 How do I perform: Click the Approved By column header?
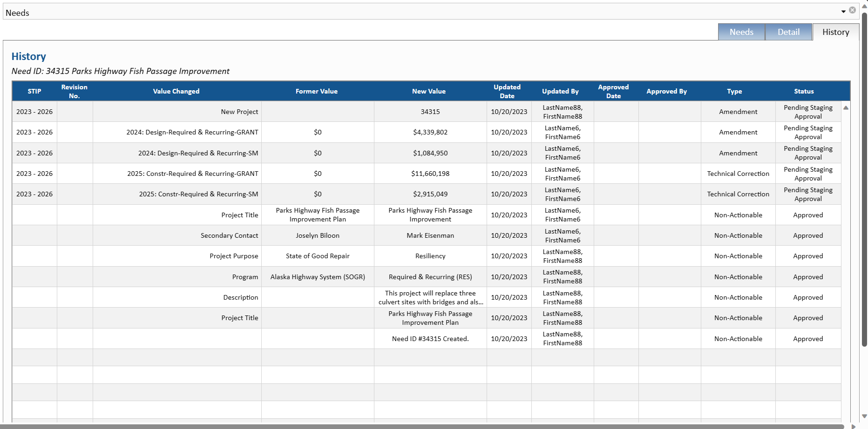(x=667, y=91)
